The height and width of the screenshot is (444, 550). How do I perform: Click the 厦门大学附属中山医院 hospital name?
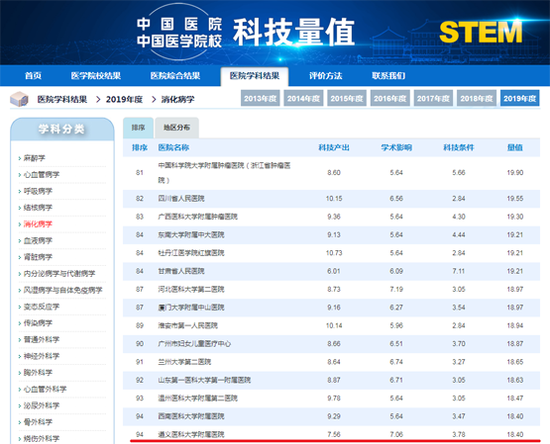(x=191, y=308)
